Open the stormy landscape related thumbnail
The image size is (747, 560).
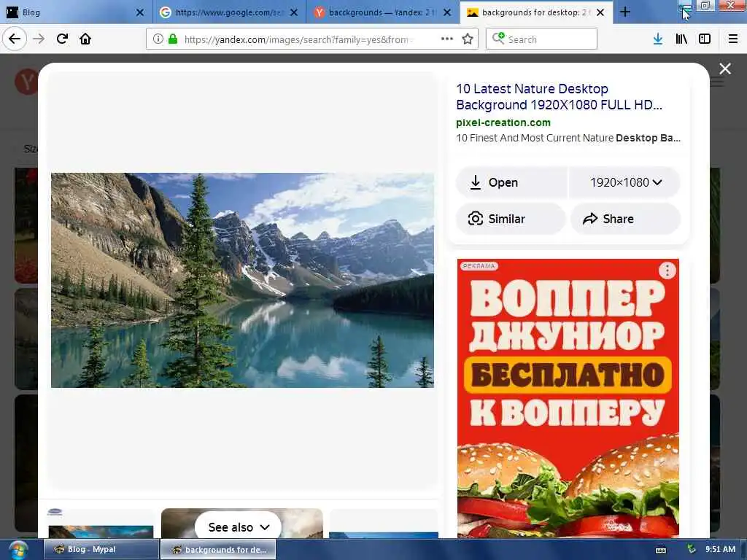242,523
